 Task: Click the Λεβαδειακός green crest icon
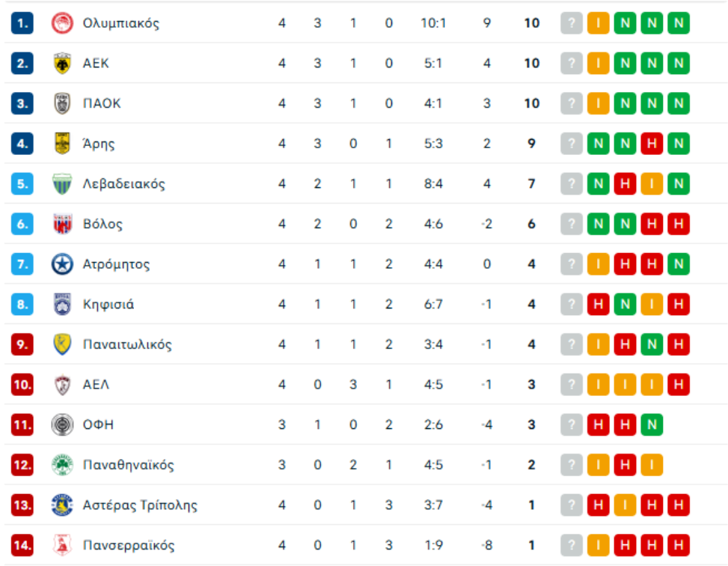point(62,184)
